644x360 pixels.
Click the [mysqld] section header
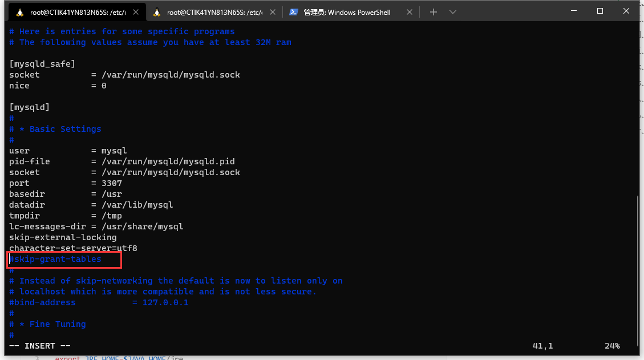(29, 107)
